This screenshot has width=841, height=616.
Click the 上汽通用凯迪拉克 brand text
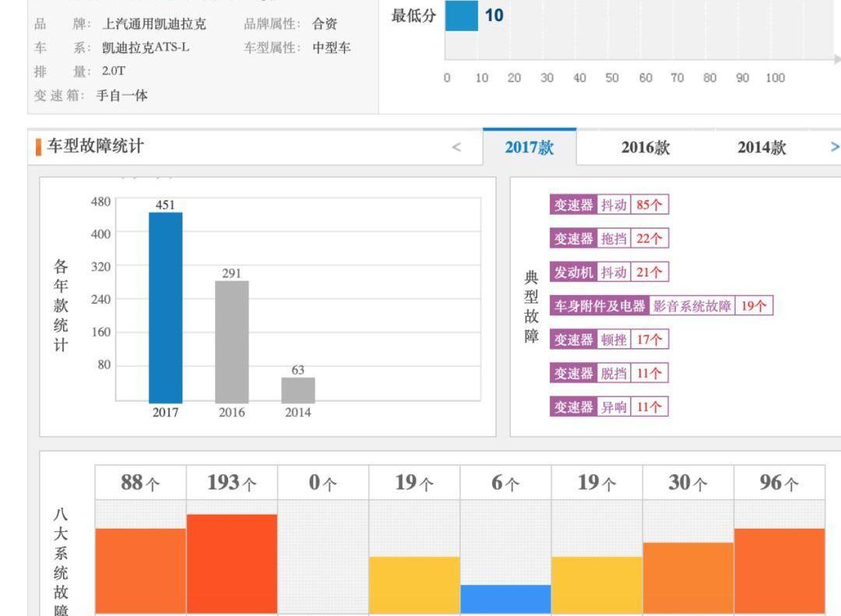(154, 23)
